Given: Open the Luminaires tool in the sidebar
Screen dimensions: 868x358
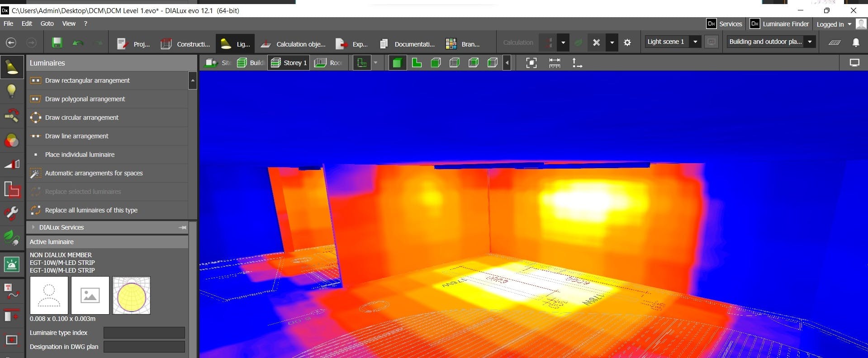Looking at the screenshot, I should point(12,67).
